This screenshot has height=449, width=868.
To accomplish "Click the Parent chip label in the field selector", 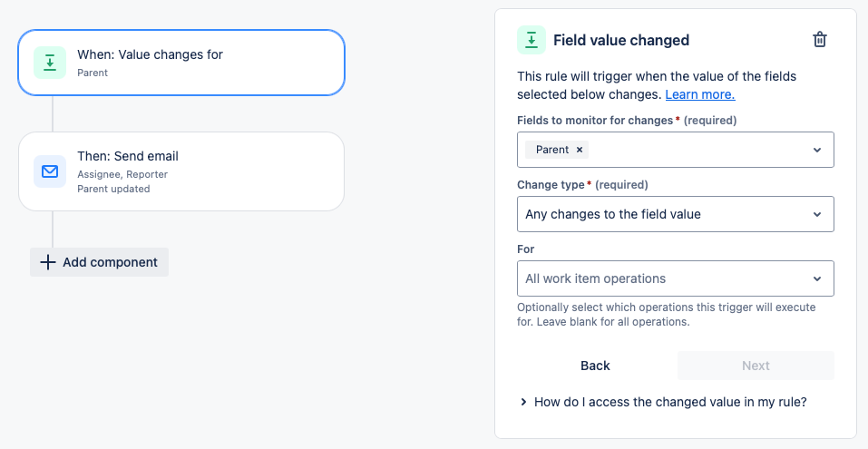I will [552, 150].
